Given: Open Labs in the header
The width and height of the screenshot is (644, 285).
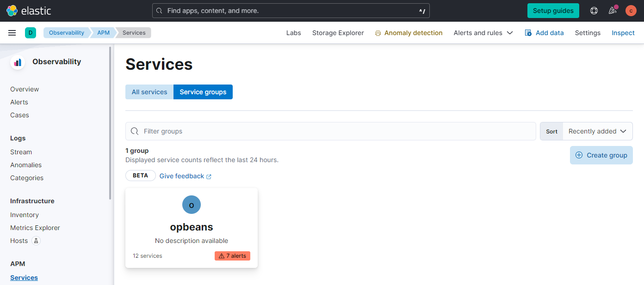Looking at the screenshot, I should [294, 33].
